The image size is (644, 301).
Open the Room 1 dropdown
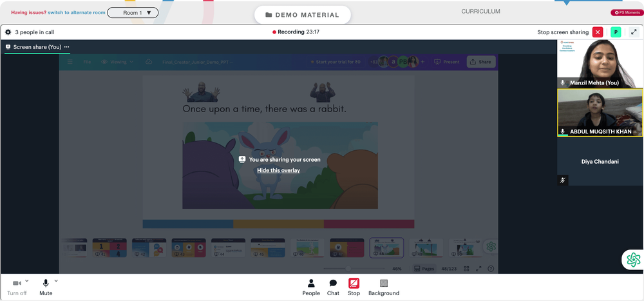click(133, 13)
